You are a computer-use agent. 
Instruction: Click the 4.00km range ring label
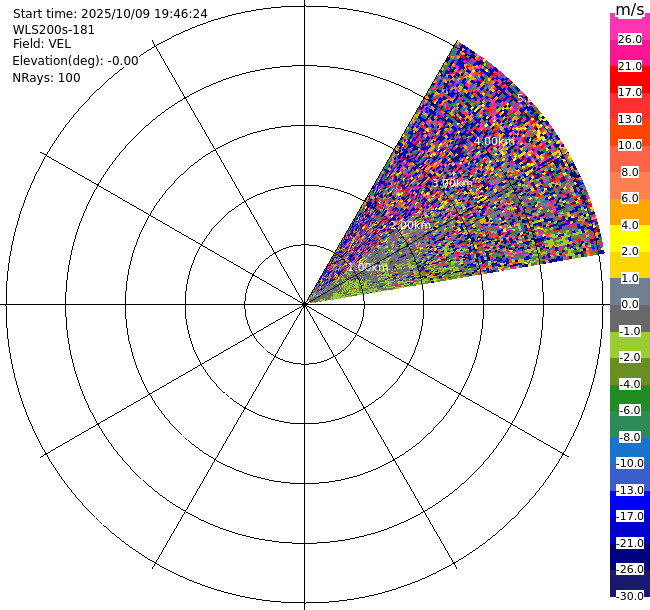pos(494,141)
